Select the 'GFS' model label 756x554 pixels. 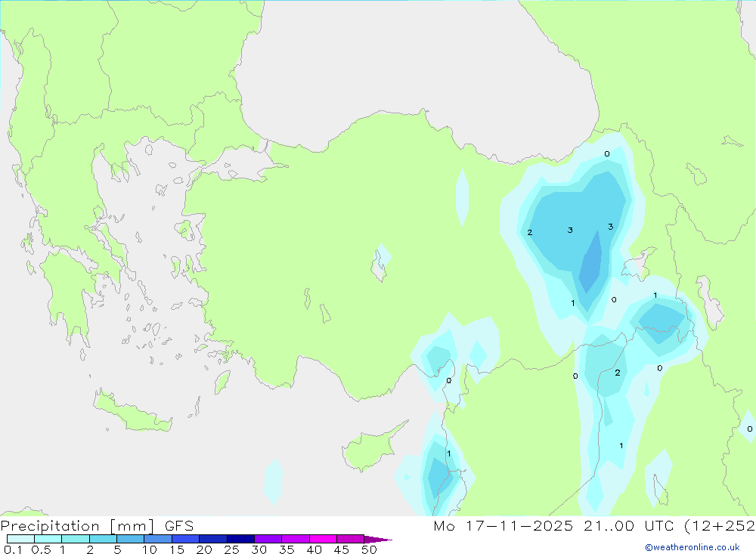179,525
